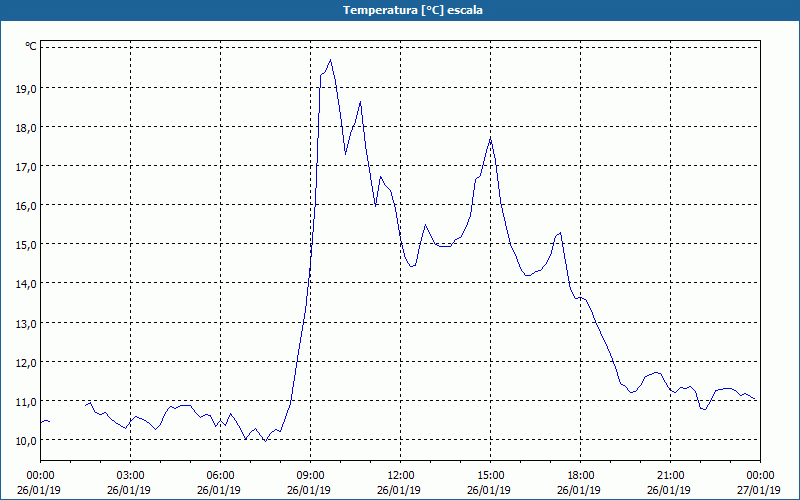Image resolution: width=800 pixels, height=500 pixels.
Task: Click the 15:00 time axis label
Action: (x=490, y=476)
